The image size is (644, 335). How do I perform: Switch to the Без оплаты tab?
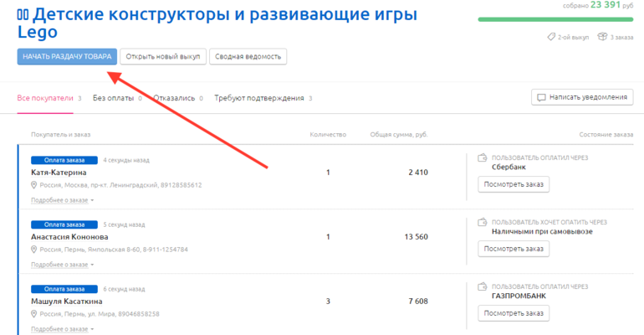click(113, 98)
